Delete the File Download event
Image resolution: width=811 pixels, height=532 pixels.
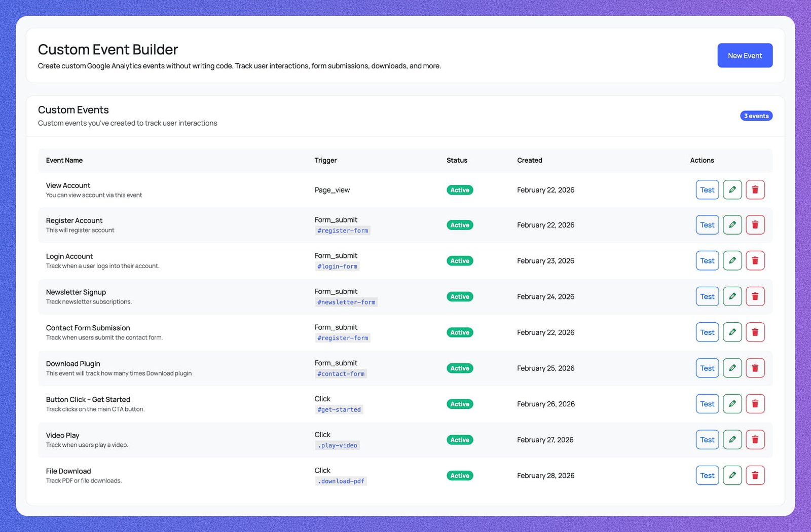pyautogui.click(x=755, y=475)
